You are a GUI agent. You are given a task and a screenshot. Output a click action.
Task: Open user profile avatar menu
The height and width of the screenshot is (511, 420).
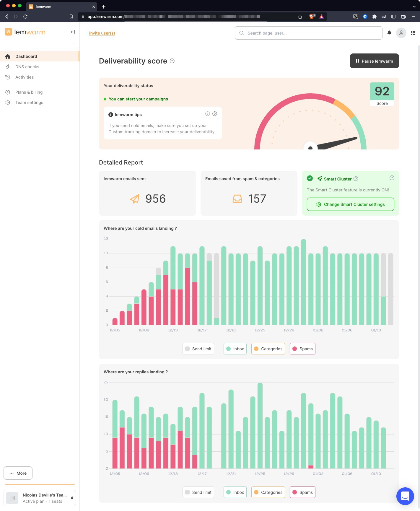click(x=401, y=33)
